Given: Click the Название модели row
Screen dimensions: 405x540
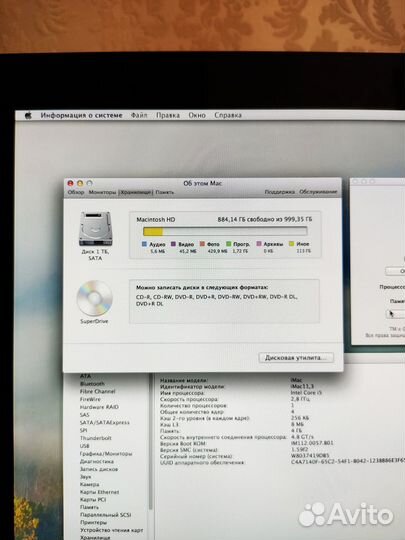Looking at the screenshot, I should tap(231, 381).
